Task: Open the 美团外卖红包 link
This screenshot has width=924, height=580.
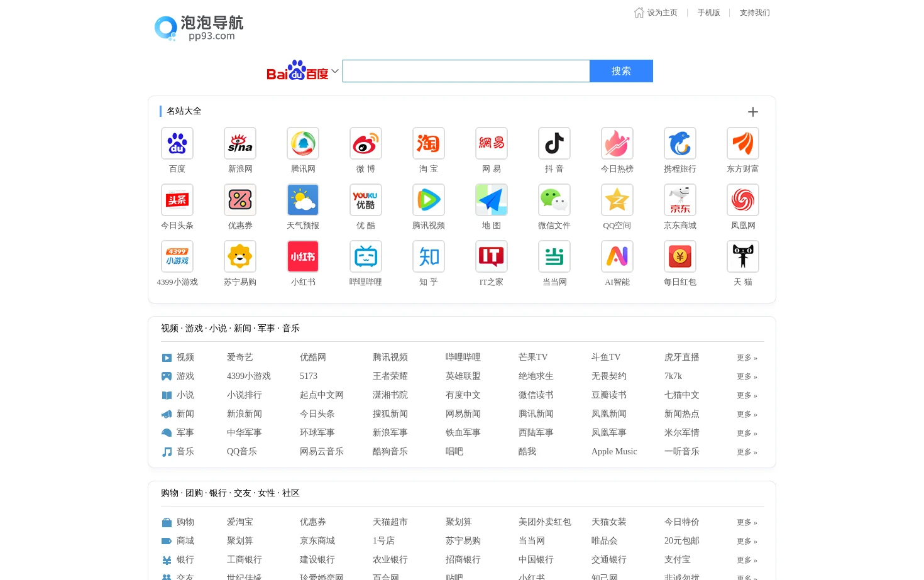Action: click(545, 522)
